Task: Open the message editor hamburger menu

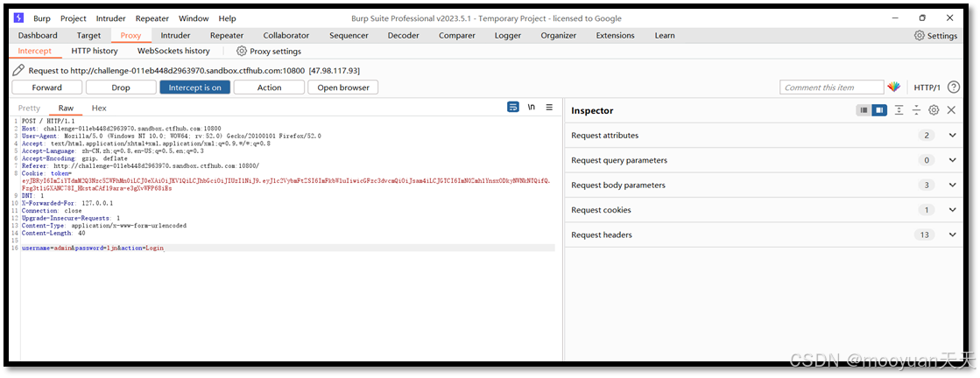Action: [x=549, y=108]
